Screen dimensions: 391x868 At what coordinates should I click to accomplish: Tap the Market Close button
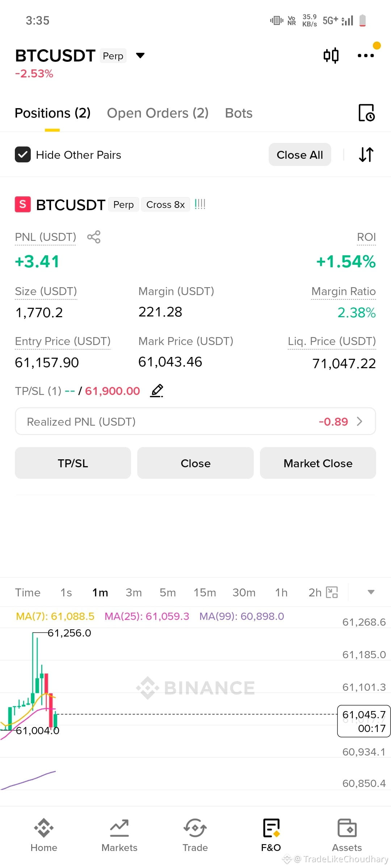pos(318,463)
